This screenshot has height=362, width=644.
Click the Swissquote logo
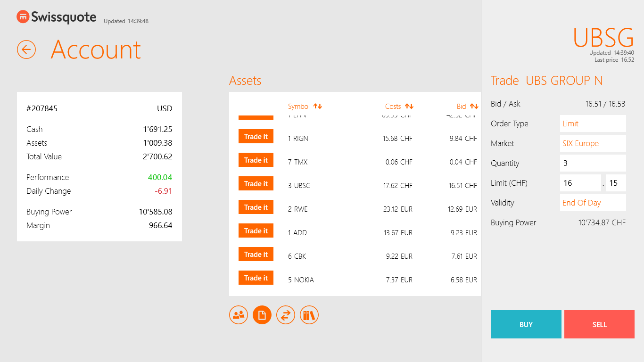pos(56,16)
